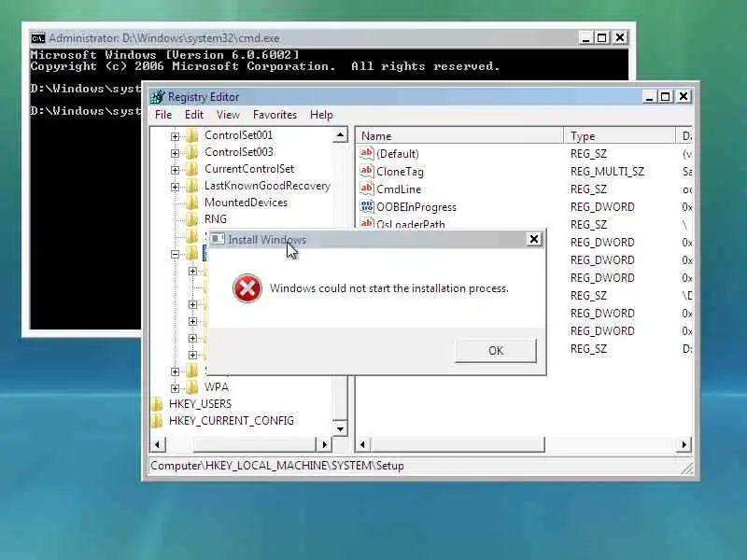Click the cmd.exe window title bar icon

[38, 38]
